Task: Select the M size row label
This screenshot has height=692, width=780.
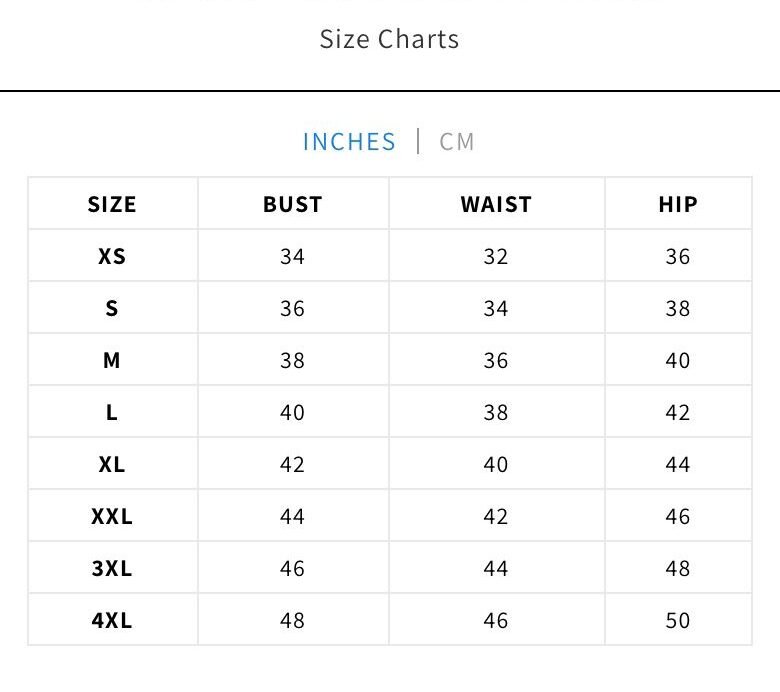Action: [x=112, y=361]
